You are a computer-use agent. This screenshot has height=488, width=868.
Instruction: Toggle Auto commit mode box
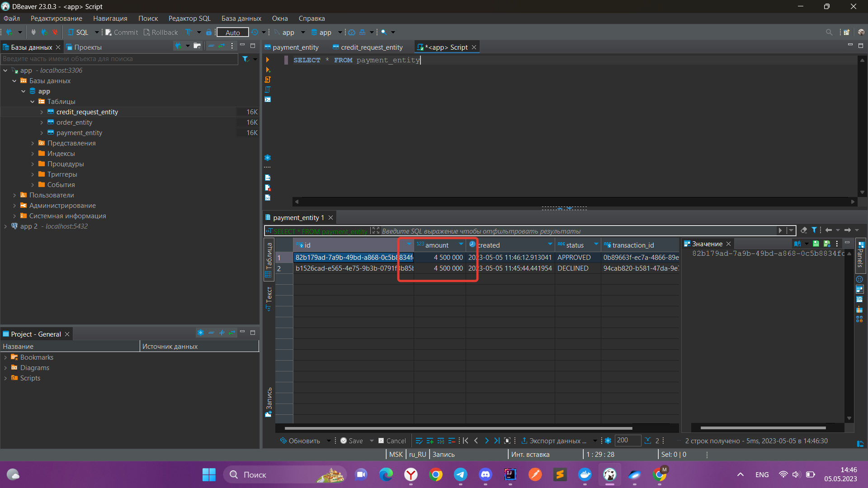coord(232,32)
